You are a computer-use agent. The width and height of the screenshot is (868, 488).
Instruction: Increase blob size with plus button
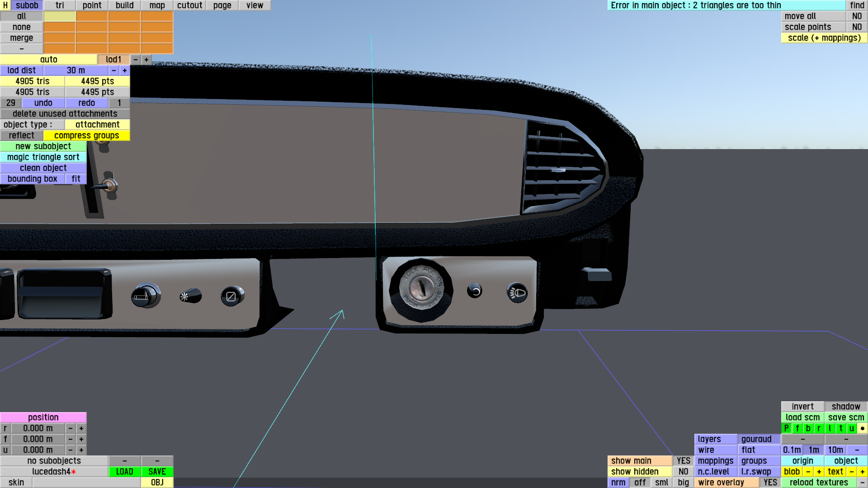819,472
